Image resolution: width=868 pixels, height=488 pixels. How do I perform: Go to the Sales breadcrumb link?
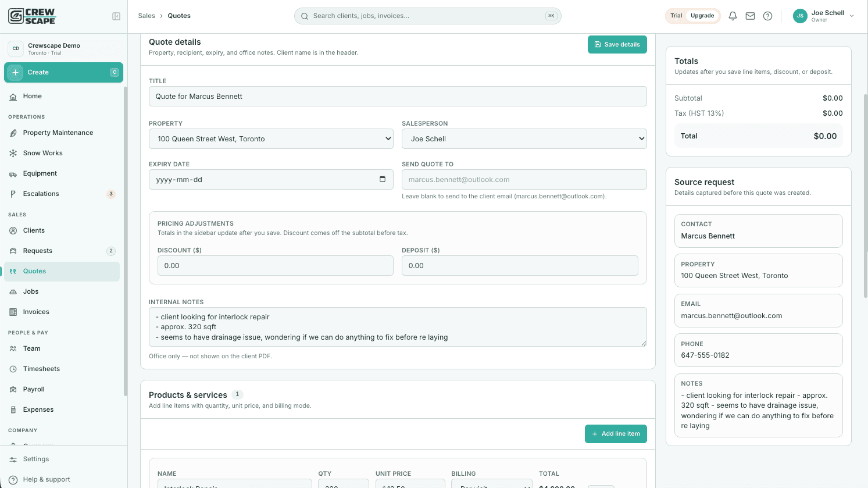tap(147, 16)
